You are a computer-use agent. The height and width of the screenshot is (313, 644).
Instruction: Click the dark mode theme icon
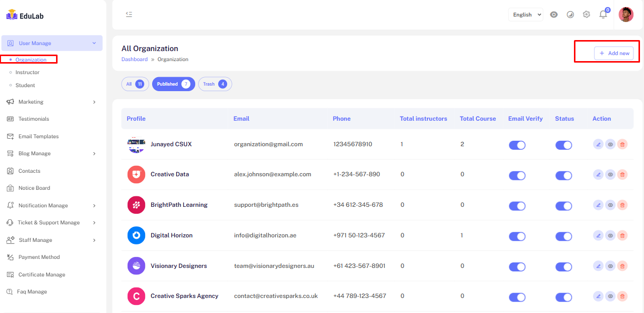click(570, 15)
